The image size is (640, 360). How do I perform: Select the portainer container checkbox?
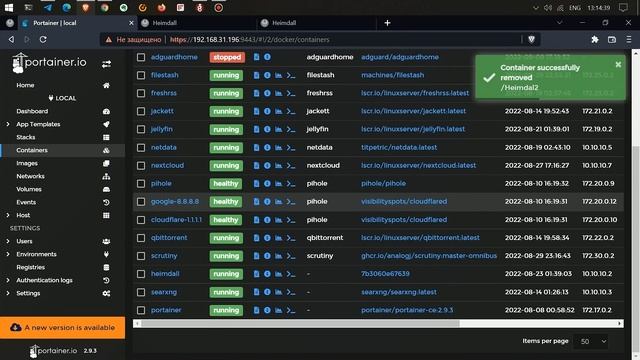[x=141, y=310]
